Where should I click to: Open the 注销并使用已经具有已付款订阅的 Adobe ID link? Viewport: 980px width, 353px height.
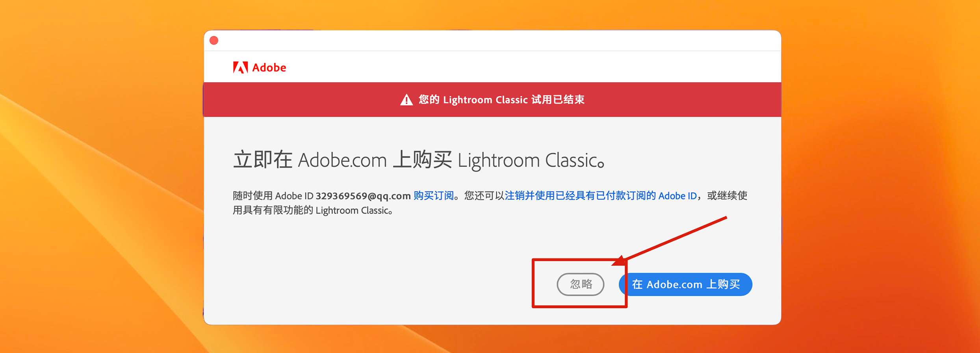(601, 196)
